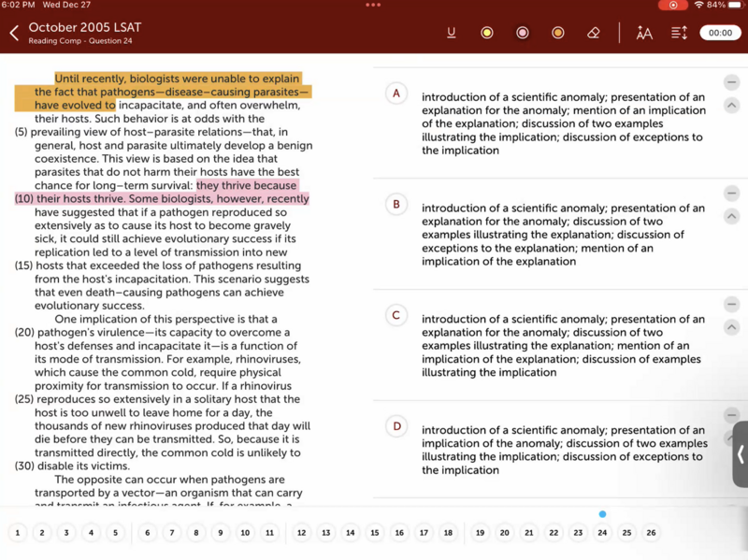Select the eraser tool

pos(594,33)
